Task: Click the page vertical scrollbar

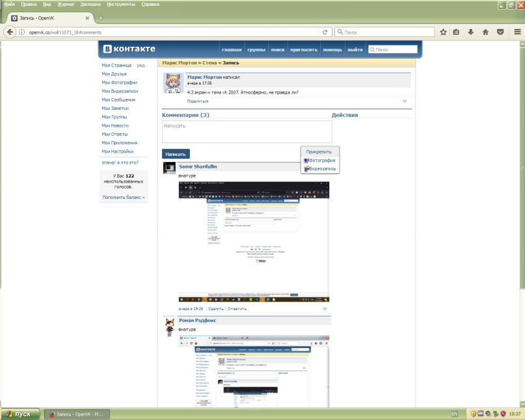Action: tap(522, 167)
